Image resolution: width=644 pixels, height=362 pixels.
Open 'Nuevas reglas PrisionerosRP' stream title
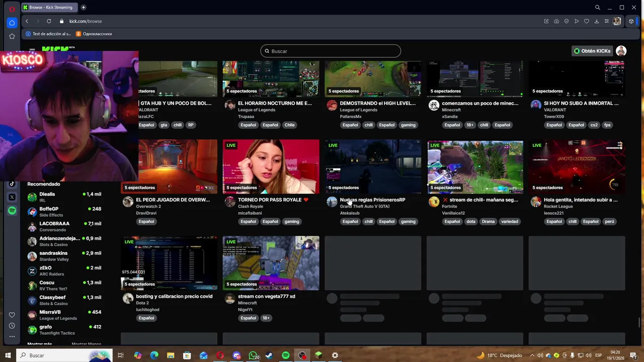point(372,200)
